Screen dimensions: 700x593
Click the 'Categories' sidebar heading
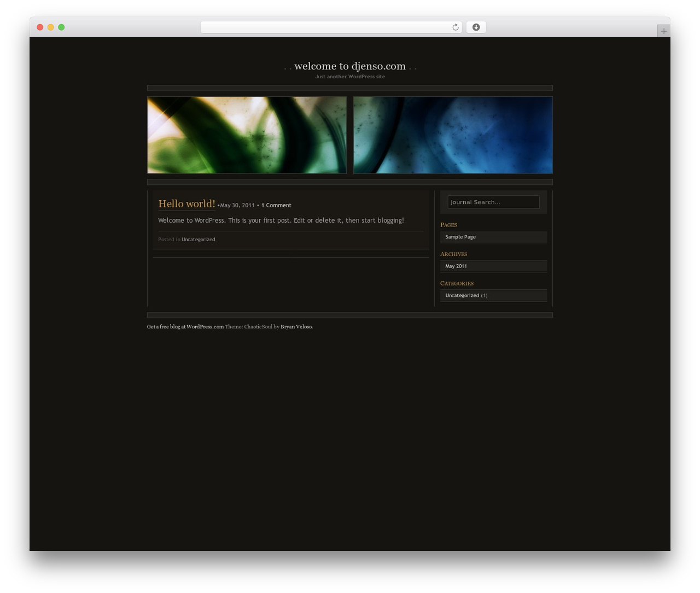point(457,283)
